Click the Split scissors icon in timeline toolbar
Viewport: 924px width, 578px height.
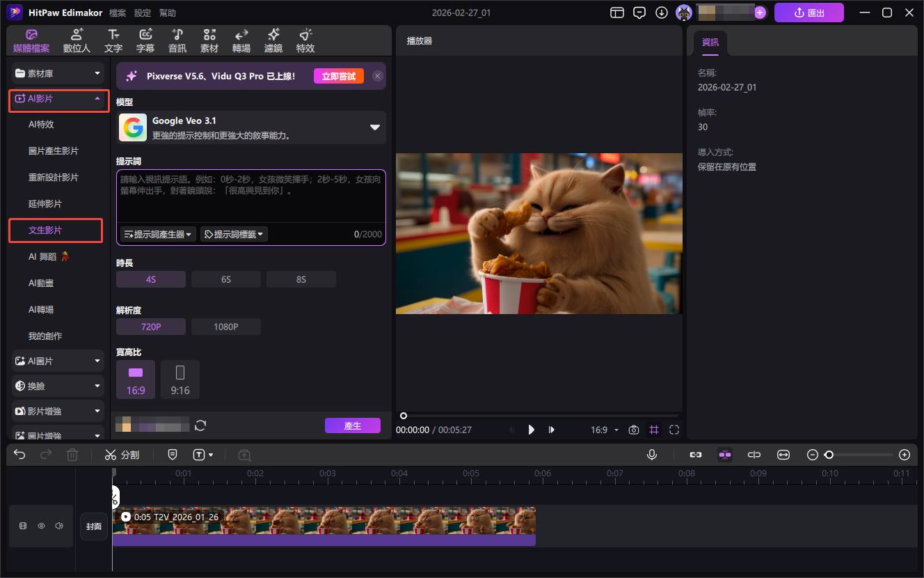(111, 455)
